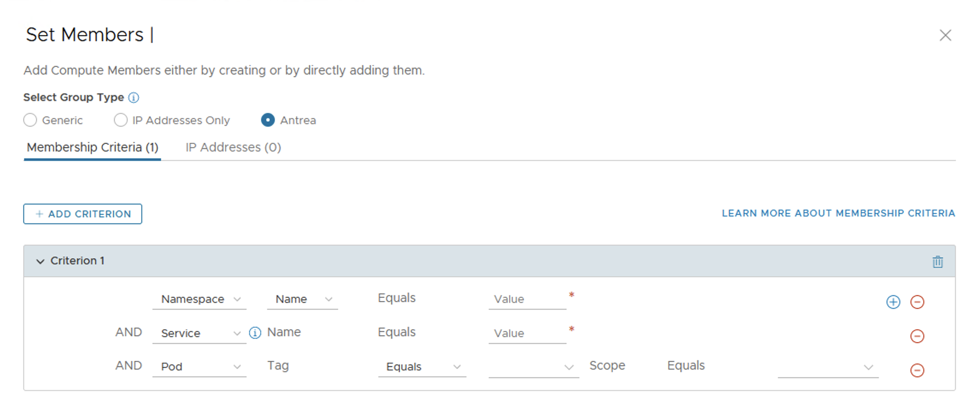Open the Pod type dropdown

click(x=199, y=367)
